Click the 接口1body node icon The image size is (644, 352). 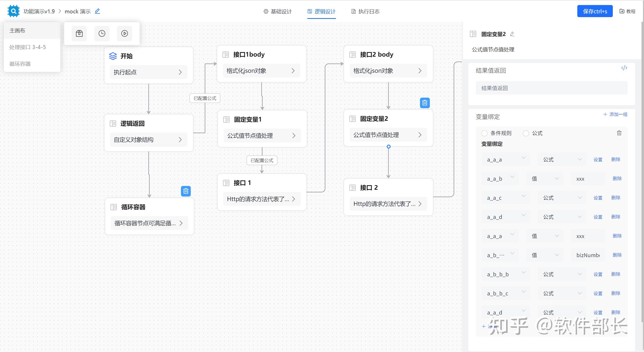click(x=226, y=54)
